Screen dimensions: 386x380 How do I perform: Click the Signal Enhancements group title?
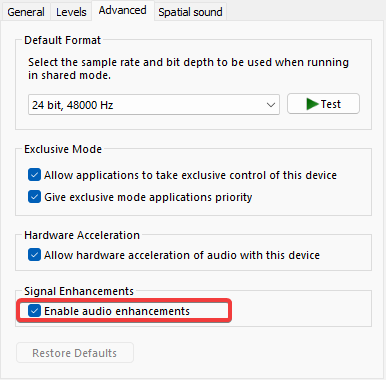click(79, 291)
